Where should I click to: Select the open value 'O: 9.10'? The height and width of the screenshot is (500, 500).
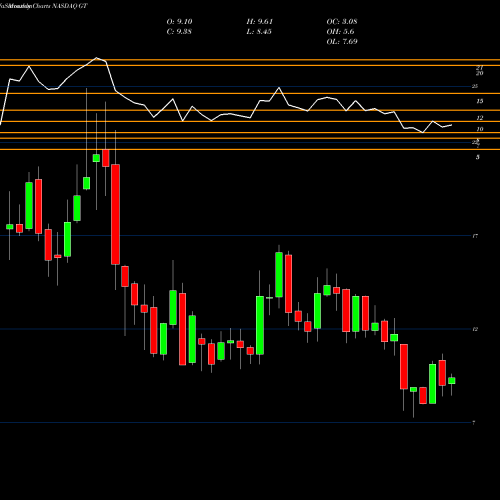click(x=179, y=22)
